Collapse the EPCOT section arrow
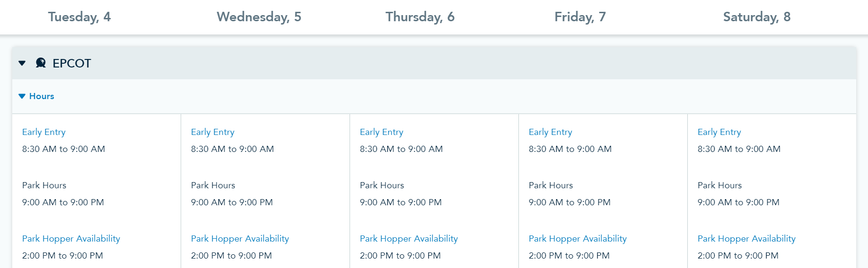 tap(22, 63)
